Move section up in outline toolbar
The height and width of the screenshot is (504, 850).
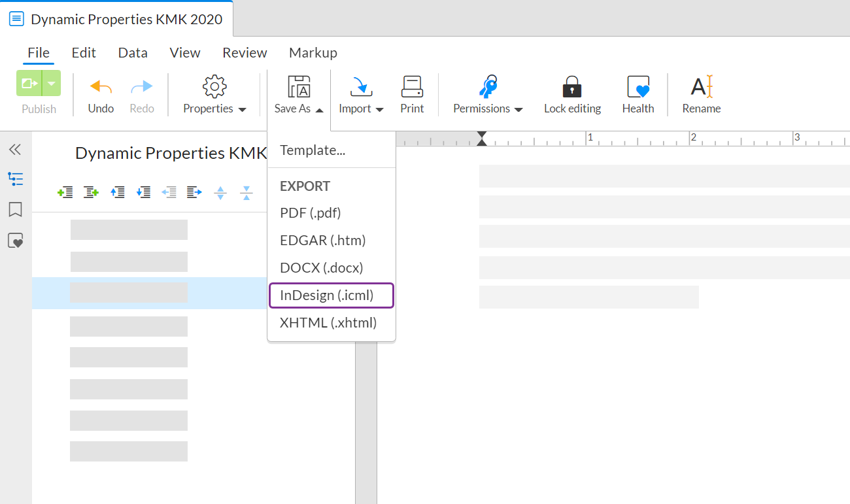pos(118,192)
